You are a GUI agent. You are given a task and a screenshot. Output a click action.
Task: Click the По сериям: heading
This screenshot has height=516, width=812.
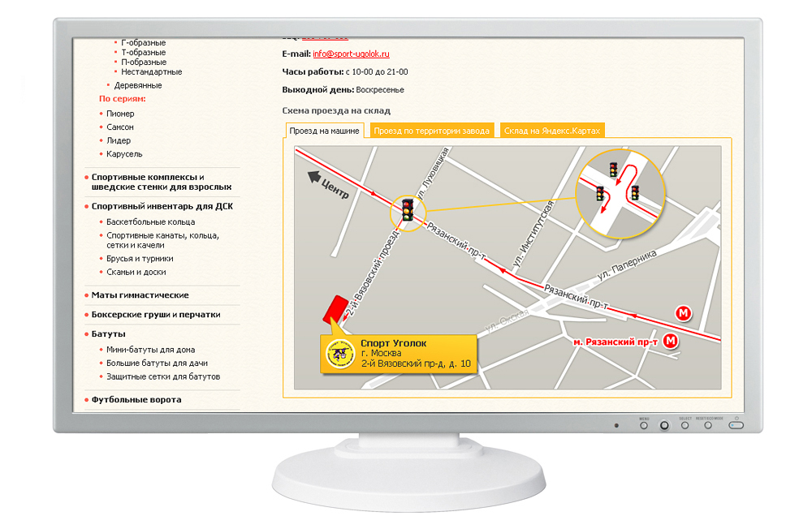123,99
